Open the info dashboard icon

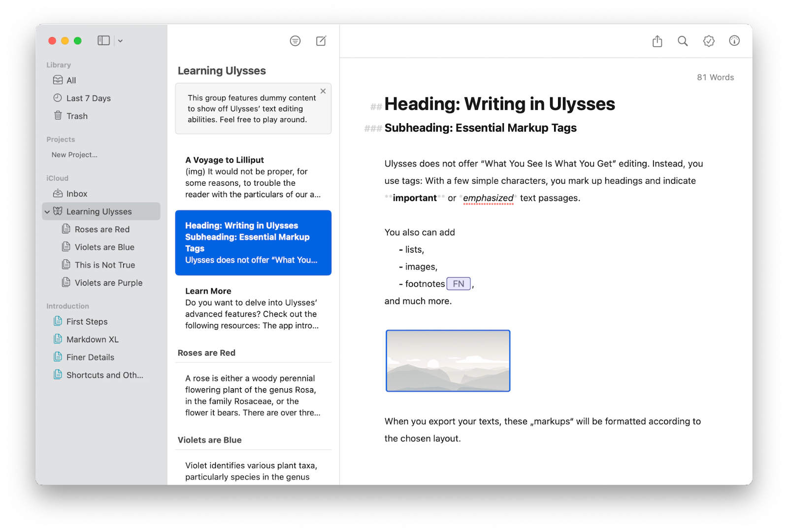734,41
